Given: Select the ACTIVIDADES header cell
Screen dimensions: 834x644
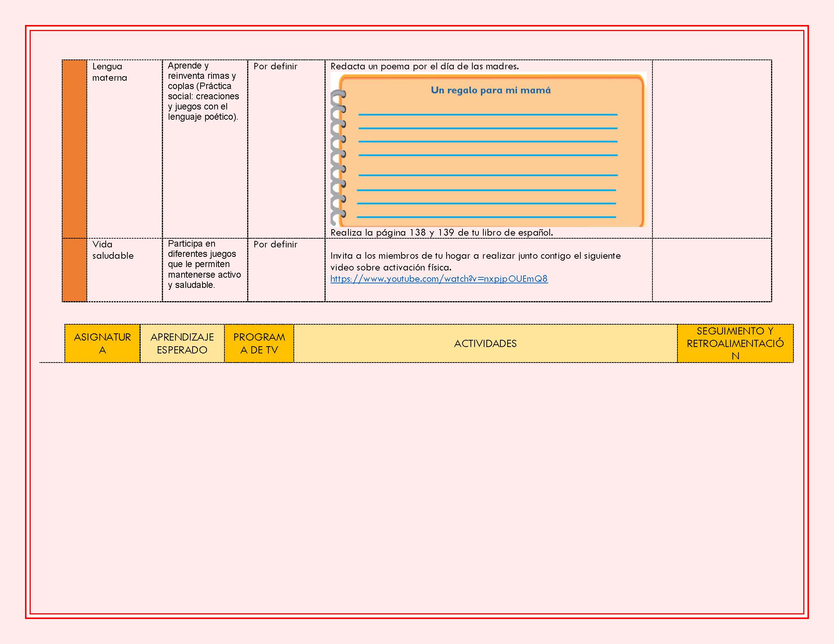Looking at the screenshot, I should pos(485,343).
